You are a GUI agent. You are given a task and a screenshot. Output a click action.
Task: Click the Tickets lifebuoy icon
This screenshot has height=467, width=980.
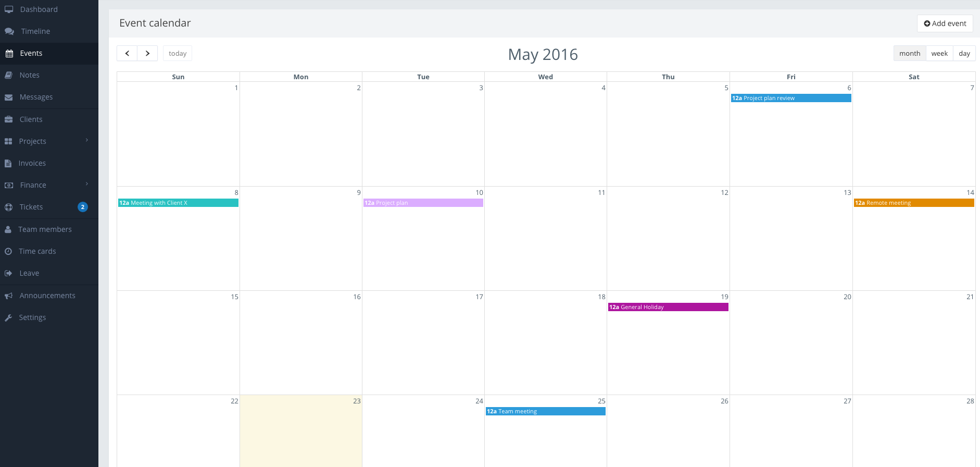[8, 207]
